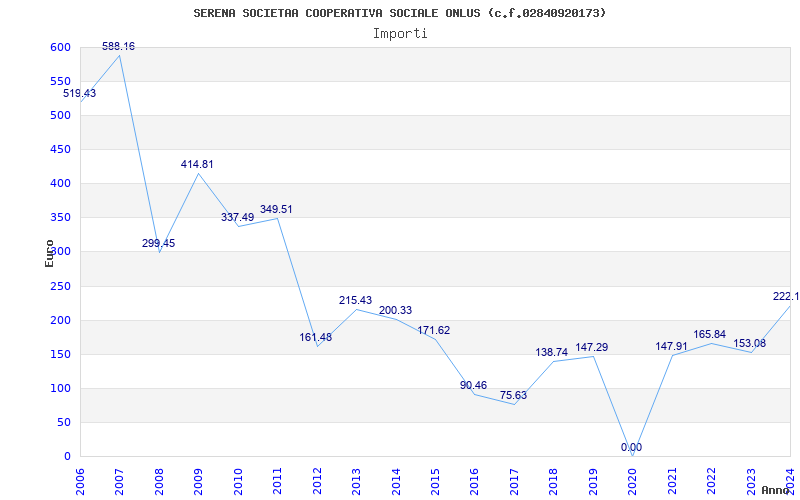This screenshot has height=500, width=800.
Task: Select the 2016 year axis label
Action: tap(475, 482)
